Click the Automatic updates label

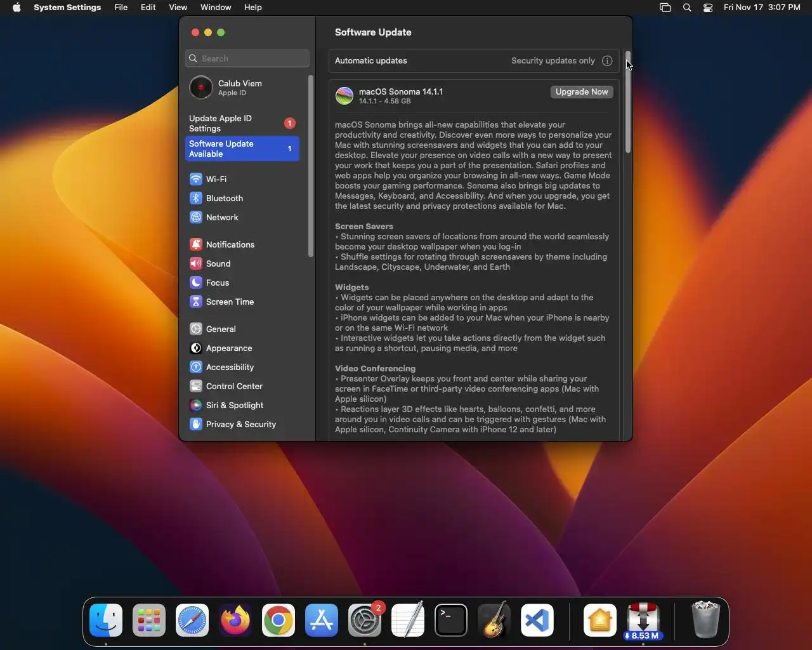tap(371, 61)
